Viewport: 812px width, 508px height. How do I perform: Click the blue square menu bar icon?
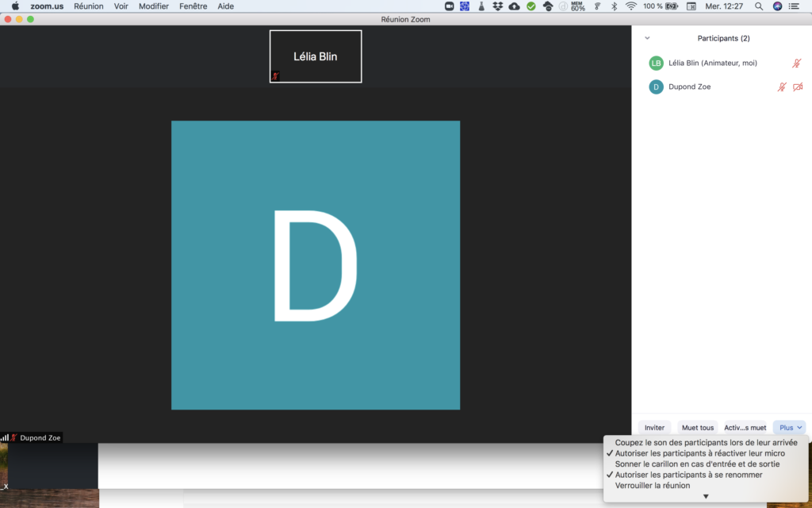pos(465,6)
